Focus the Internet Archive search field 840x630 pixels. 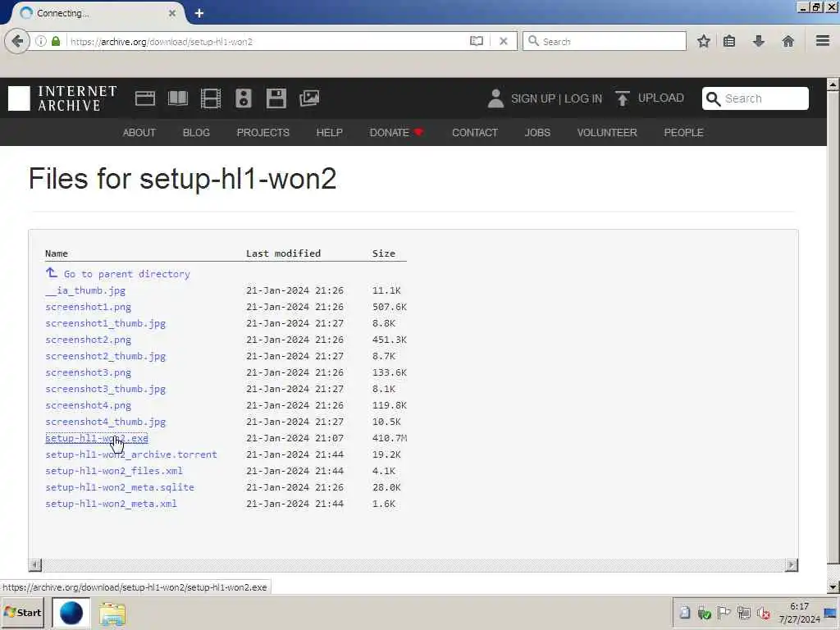click(x=755, y=98)
